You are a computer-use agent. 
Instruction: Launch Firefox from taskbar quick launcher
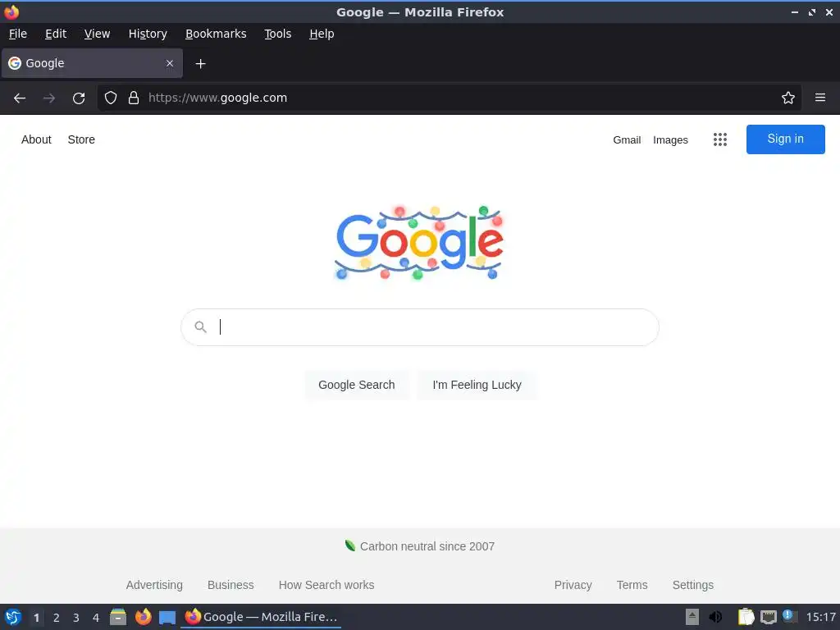coord(143,617)
